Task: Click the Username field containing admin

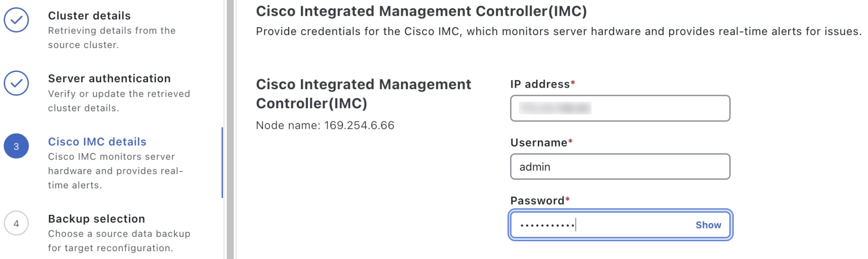Action: [620, 167]
